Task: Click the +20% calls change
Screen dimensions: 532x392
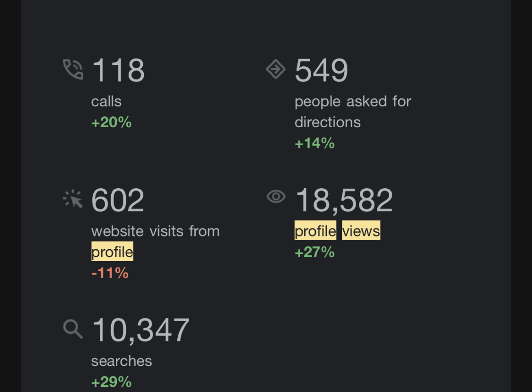Action: [112, 122]
